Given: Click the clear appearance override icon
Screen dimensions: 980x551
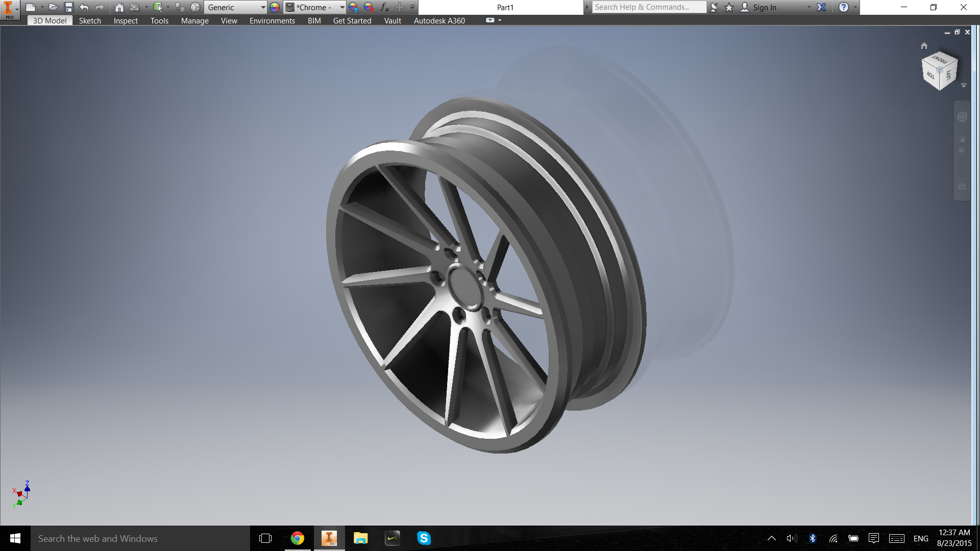Looking at the screenshot, I should [x=369, y=7].
